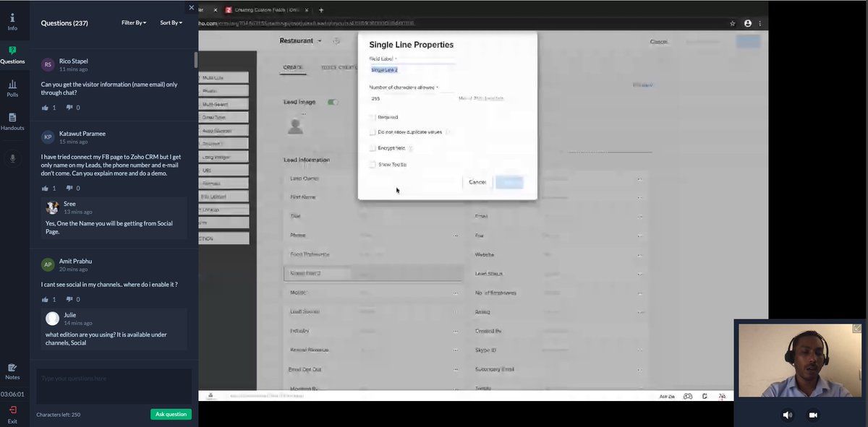Downvote Rico Stapel's question
The width and height of the screenshot is (868, 427).
pyautogui.click(x=69, y=108)
